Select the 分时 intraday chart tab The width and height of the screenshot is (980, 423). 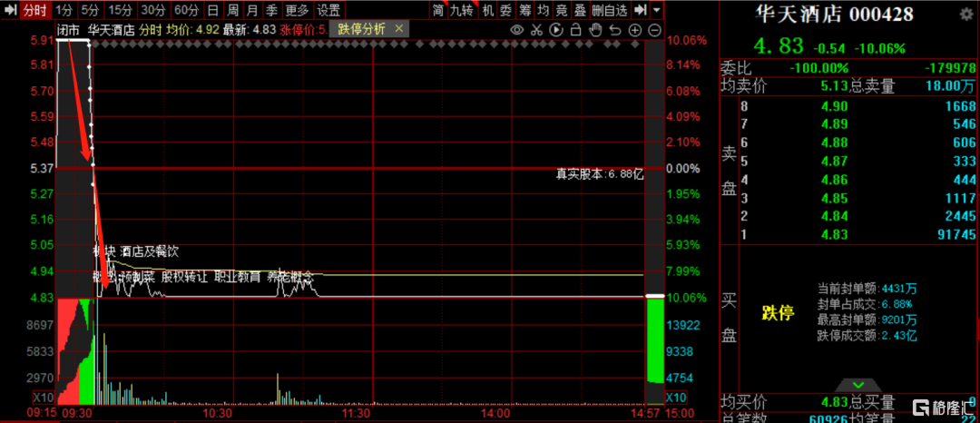[34, 9]
